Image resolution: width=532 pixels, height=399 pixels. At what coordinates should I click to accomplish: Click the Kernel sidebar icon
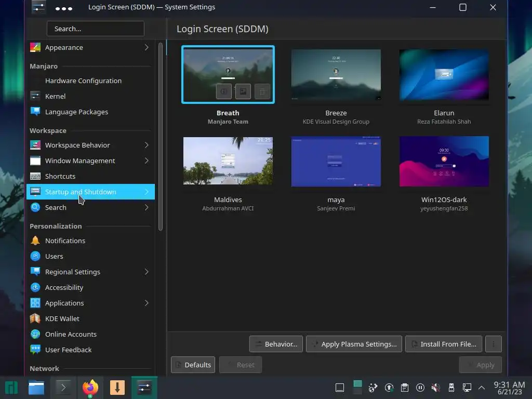(35, 96)
